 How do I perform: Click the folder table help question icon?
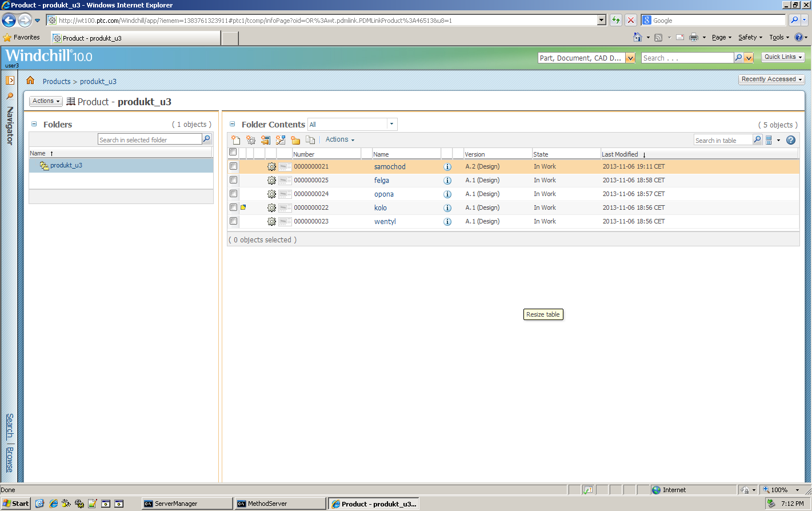click(791, 140)
